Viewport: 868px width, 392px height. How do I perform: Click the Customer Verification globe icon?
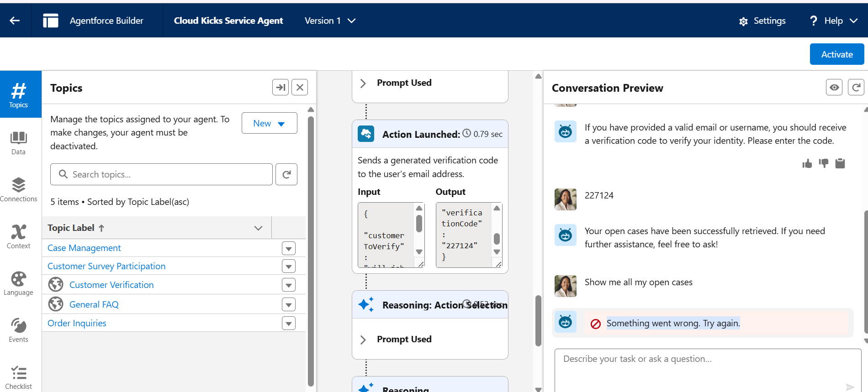click(56, 284)
